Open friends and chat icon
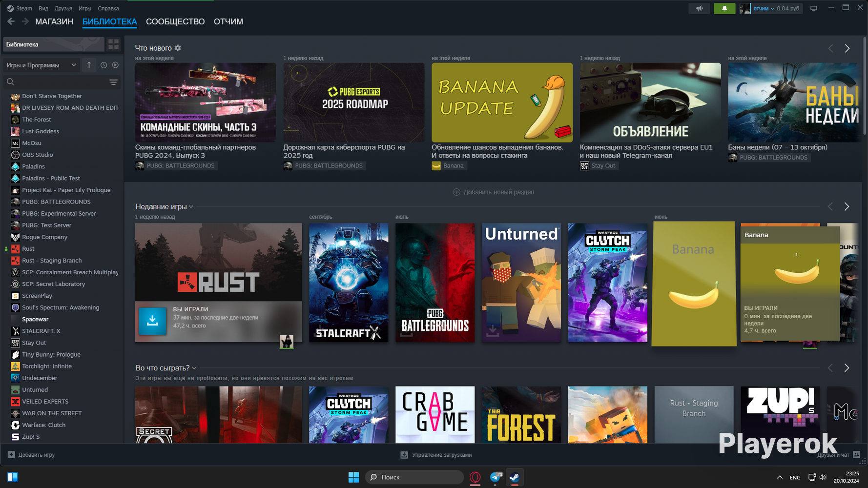 856,455
